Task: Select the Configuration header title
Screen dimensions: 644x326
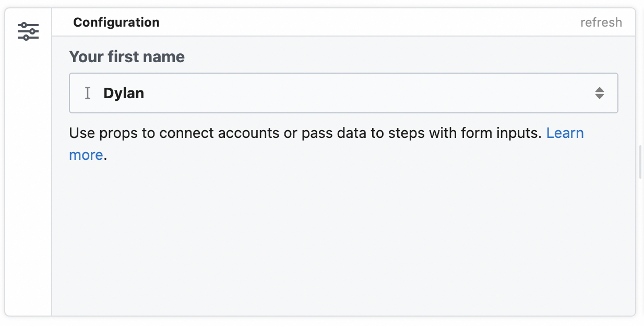Action: click(x=116, y=22)
